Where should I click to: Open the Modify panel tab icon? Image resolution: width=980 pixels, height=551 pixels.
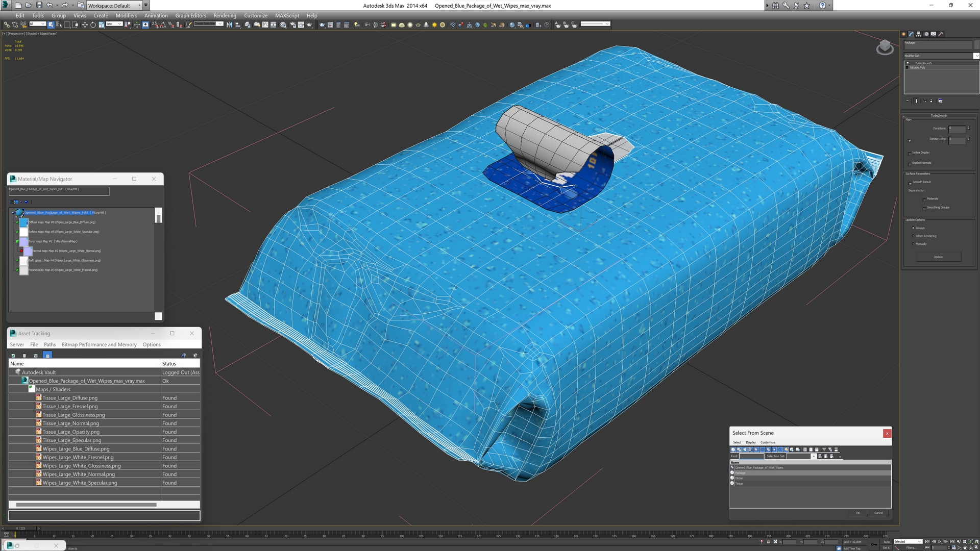(x=911, y=34)
